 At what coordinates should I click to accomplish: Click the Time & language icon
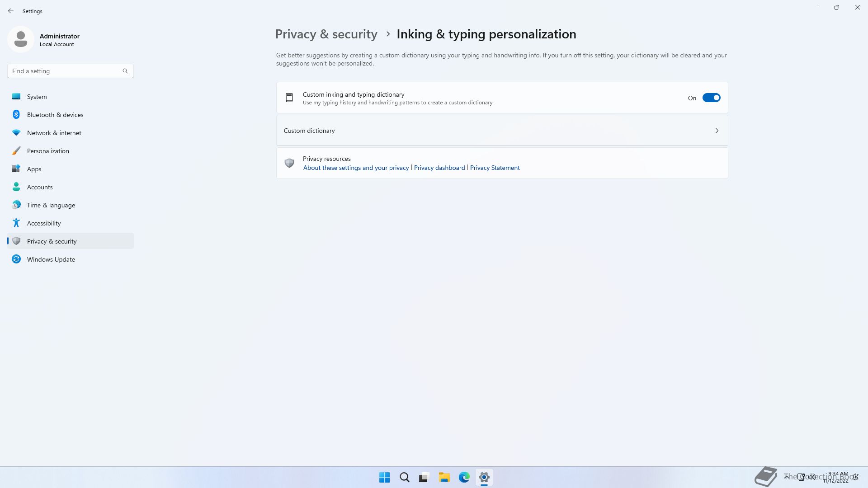pyautogui.click(x=16, y=205)
